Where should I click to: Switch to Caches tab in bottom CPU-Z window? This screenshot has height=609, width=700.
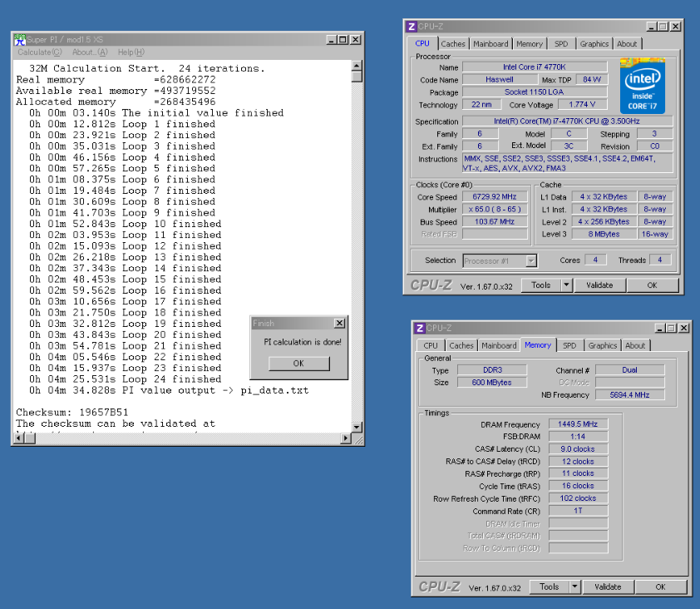tap(461, 345)
